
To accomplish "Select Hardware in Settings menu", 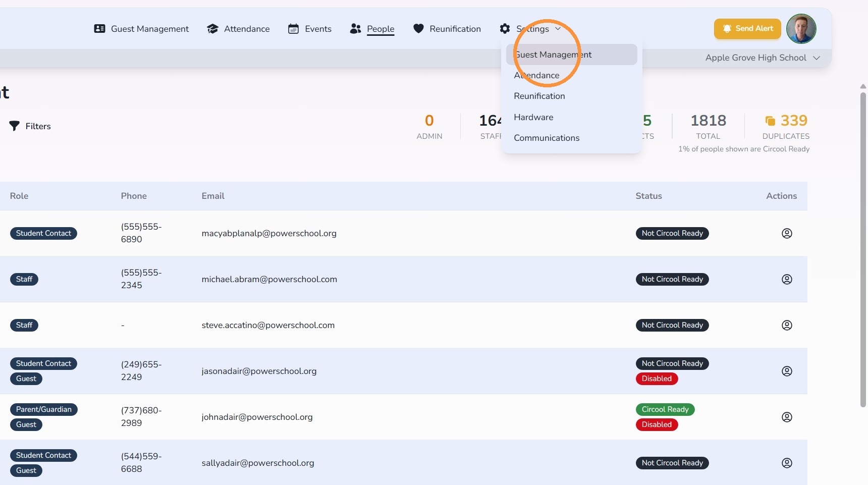I will click(x=571, y=117).
